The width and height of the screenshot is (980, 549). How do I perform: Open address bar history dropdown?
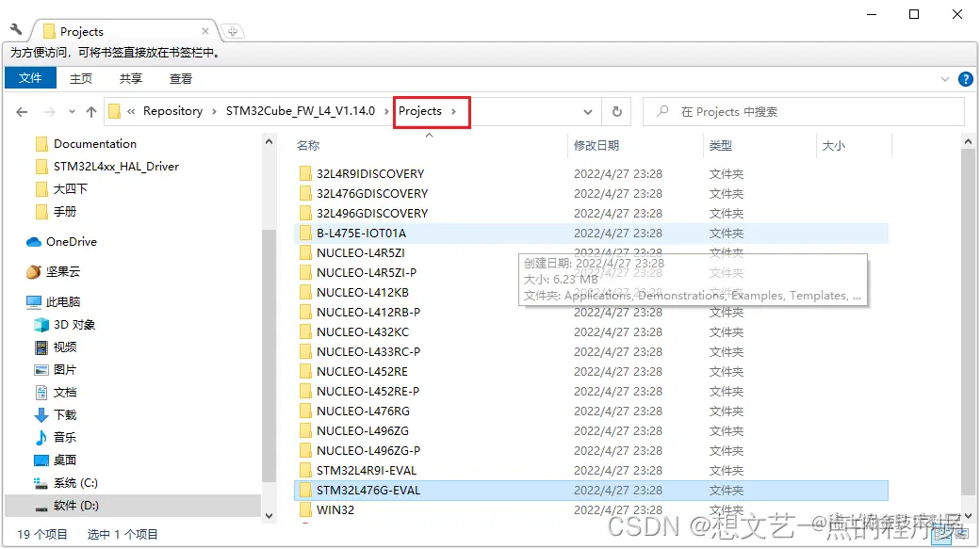pyautogui.click(x=587, y=112)
